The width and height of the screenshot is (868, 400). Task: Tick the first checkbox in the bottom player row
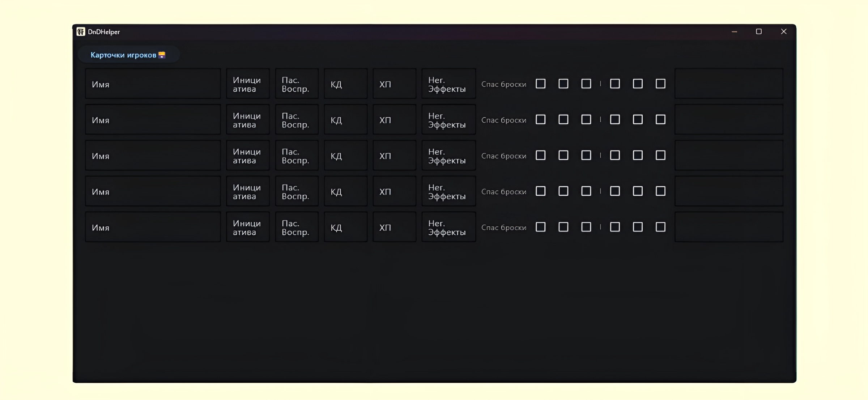click(x=540, y=227)
